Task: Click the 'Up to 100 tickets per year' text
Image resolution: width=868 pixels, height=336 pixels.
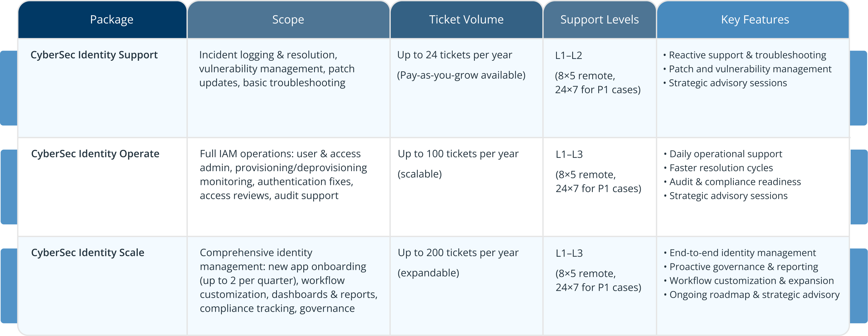Action: tap(458, 154)
